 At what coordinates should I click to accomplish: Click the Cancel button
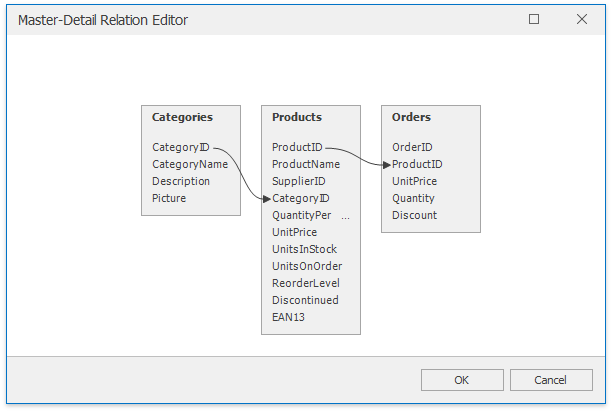pyautogui.click(x=551, y=380)
